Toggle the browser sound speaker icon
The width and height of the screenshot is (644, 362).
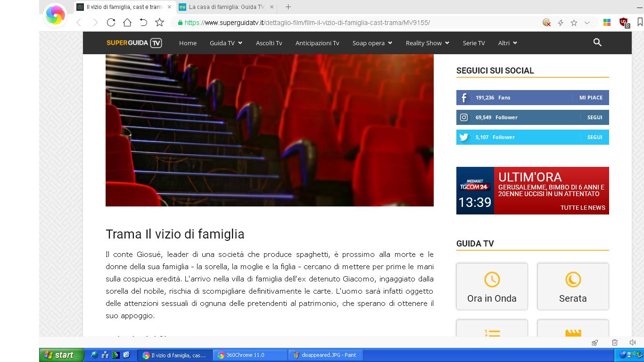click(632, 343)
